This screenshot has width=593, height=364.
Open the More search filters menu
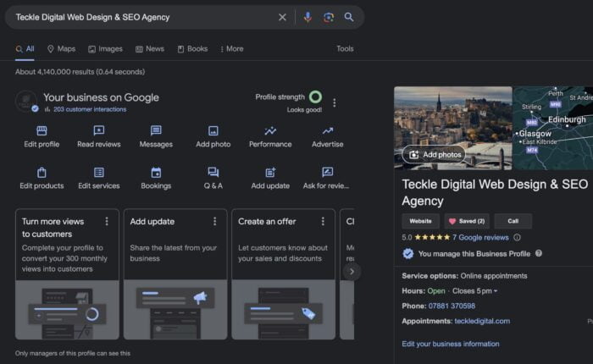click(x=232, y=49)
